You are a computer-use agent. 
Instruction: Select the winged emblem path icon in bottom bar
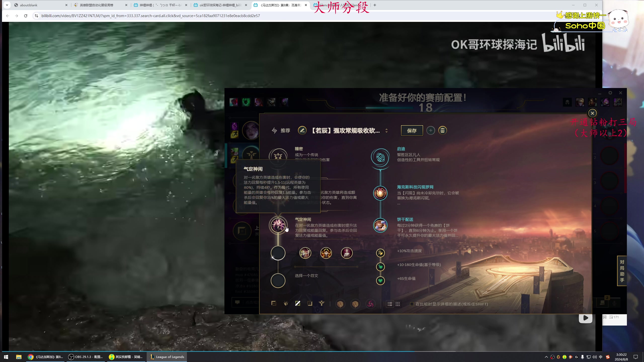point(321,303)
